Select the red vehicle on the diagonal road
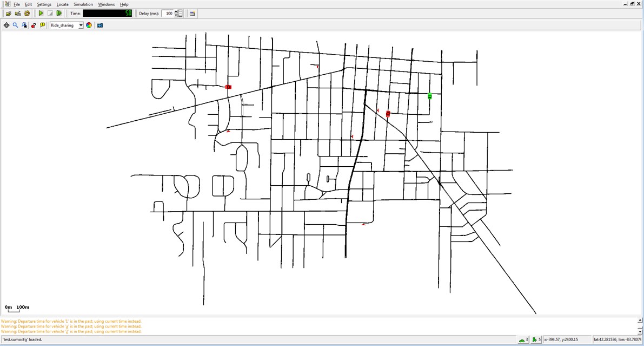644x346 pixels. (x=388, y=114)
